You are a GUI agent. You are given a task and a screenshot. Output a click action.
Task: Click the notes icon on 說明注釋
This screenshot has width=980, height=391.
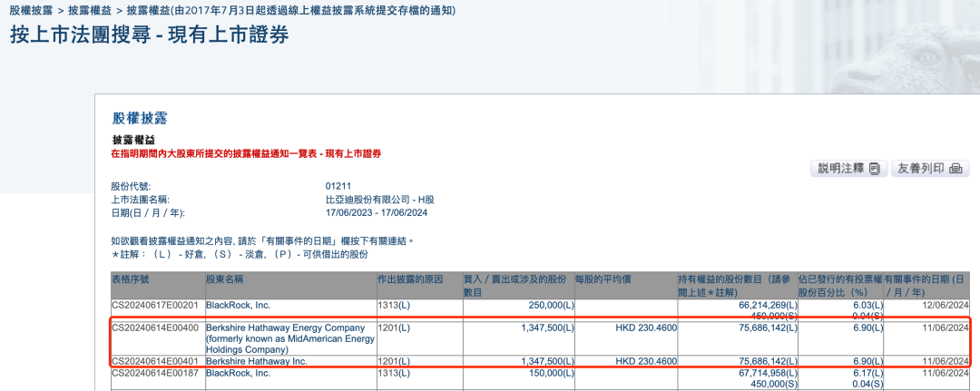pyautogui.click(x=874, y=169)
